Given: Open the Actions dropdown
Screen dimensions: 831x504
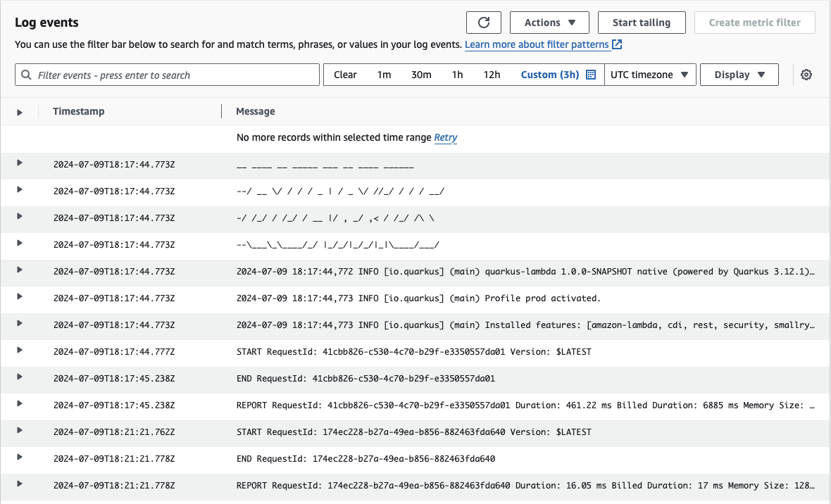Looking at the screenshot, I should [549, 22].
